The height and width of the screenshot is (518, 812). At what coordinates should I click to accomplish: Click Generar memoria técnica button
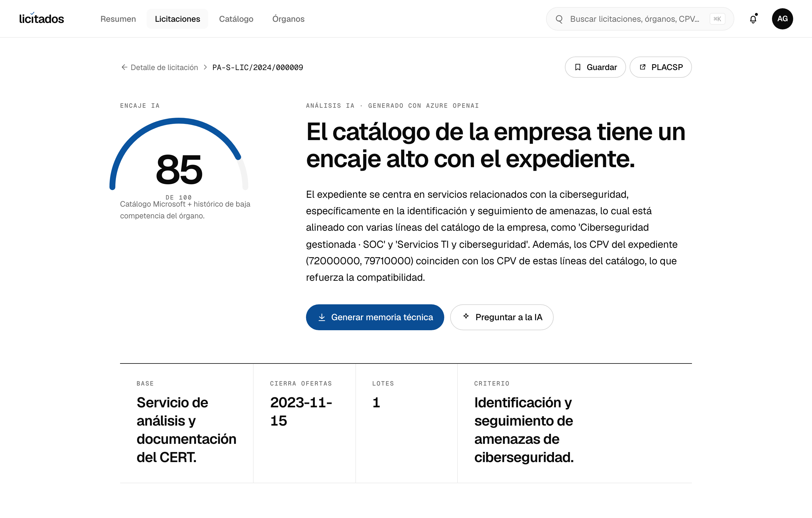tap(375, 317)
